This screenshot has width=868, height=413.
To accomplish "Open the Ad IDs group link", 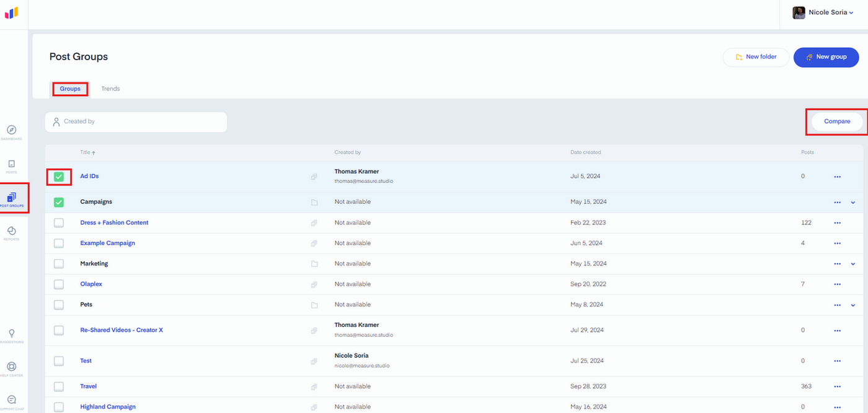I will (89, 176).
